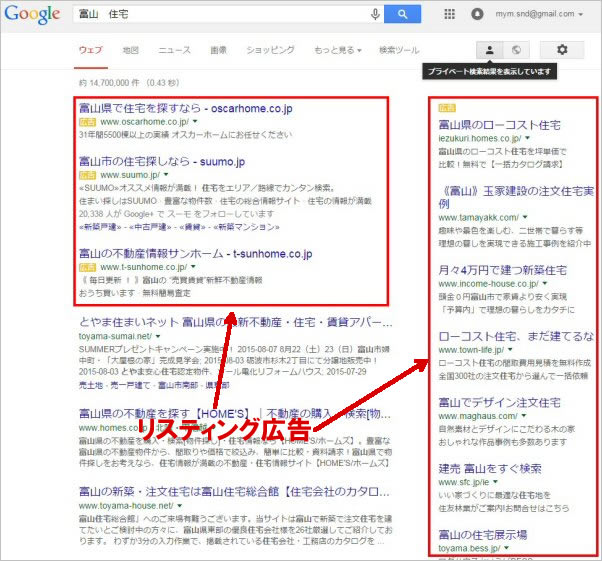Image resolution: width=602 pixels, height=561 pixels.
Task: Expand dropdown arrow next to www.tamayakk.com
Action: (525, 217)
